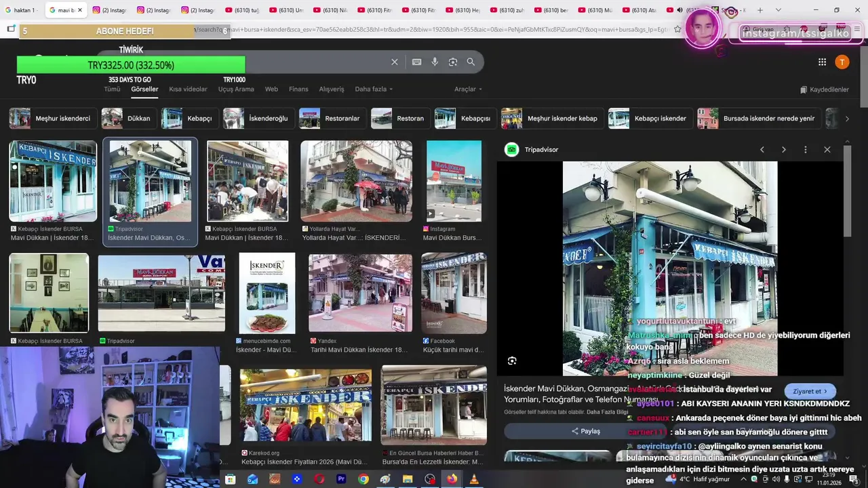
Task: Search inside image with Lens overlay icon
Action: 512,361
